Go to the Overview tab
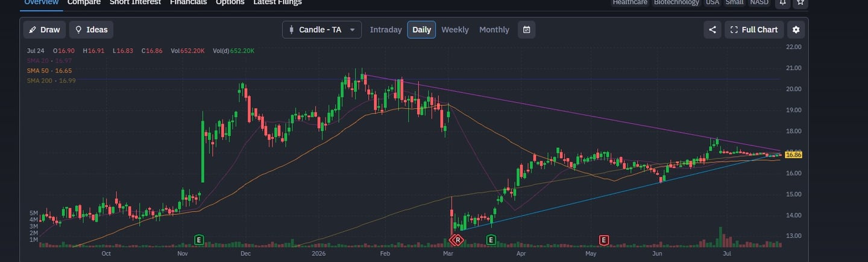868x262 pixels. point(41,2)
